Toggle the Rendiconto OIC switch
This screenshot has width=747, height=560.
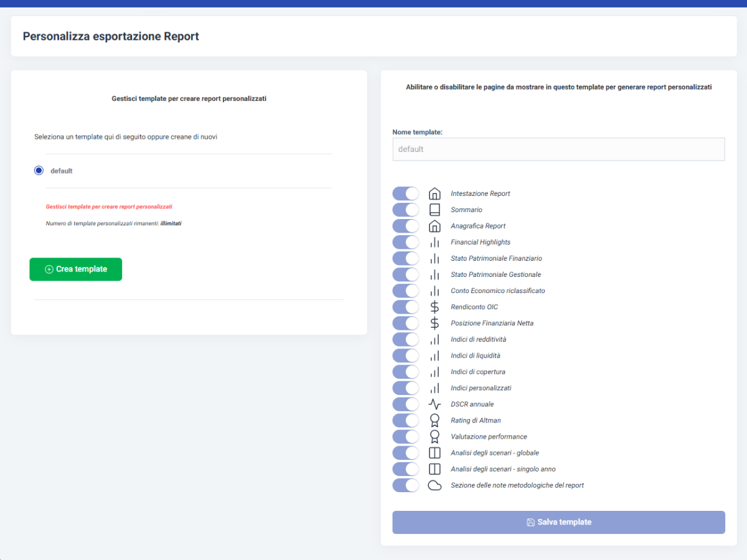406,307
